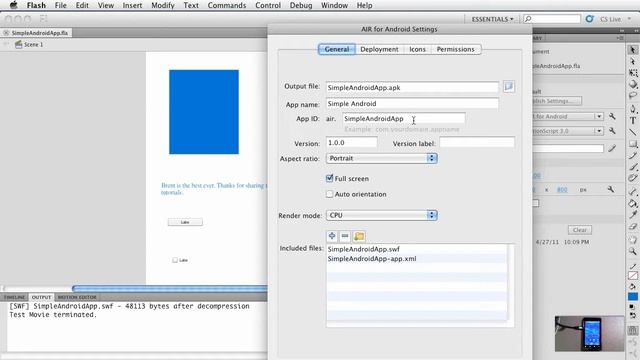The image size is (640, 360).
Task: Click the wrench icon beside the Android player dropdown
Action: [612, 116]
